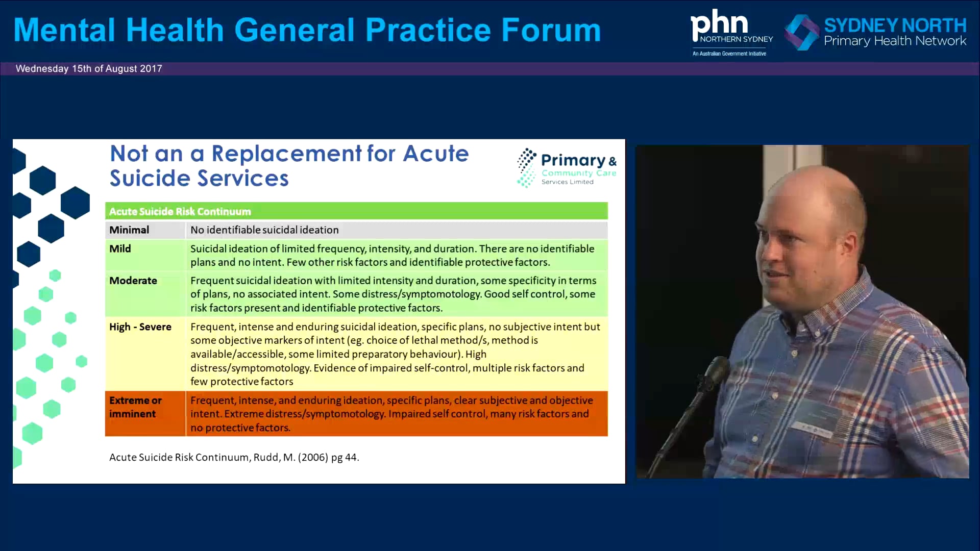Click the Wednesday 15th of August 2017 bar
Image resolution: width=980 pixels, height=551 pixels.
tap(89, 68)
